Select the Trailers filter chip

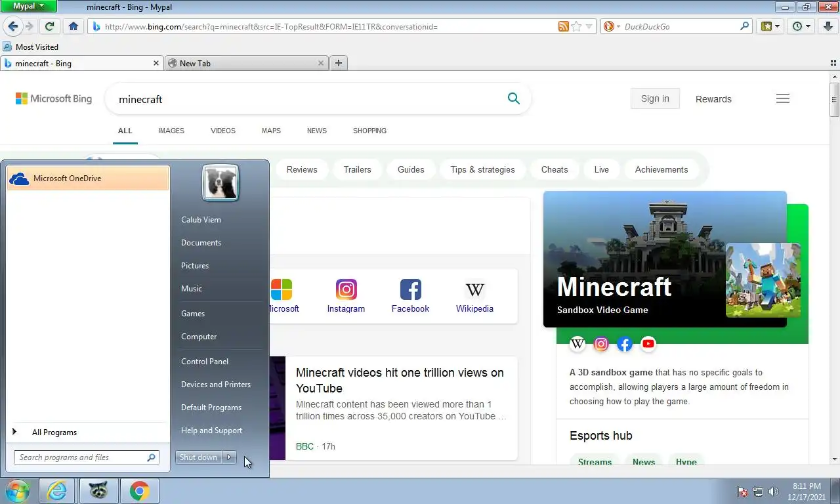point(357,169)
